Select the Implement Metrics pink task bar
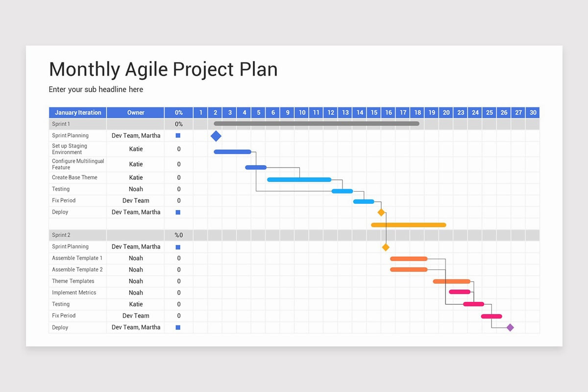 pyautogui.click(x=460, y=292)
